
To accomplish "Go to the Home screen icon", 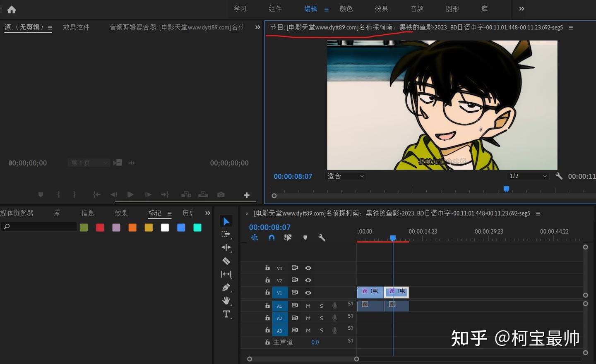I will [12, 9].
